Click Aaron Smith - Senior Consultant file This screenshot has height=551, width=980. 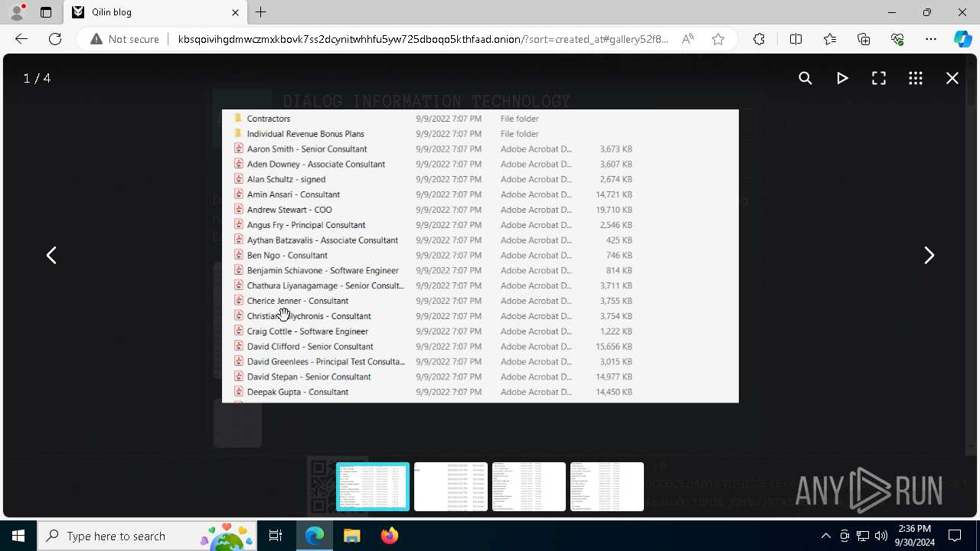click(480, 149)
